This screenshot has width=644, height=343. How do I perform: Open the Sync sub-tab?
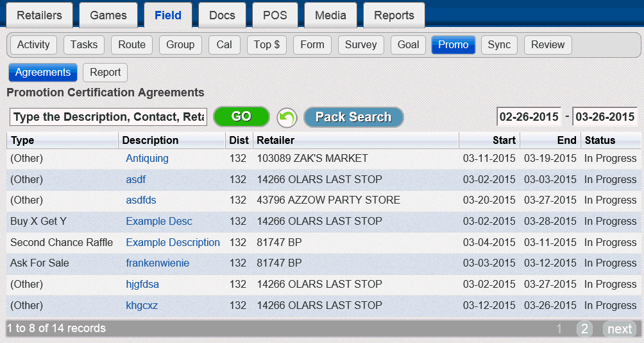[500, 45]
